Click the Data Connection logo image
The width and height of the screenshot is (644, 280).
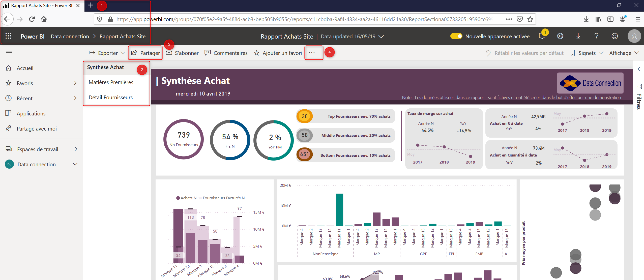click(x=590, y=83)
